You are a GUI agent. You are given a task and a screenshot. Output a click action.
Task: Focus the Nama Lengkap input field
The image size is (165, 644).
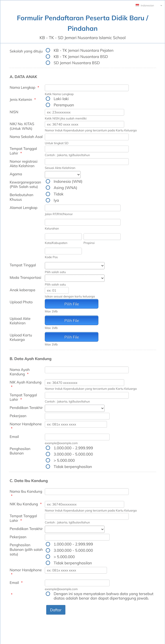pos(87,88)
